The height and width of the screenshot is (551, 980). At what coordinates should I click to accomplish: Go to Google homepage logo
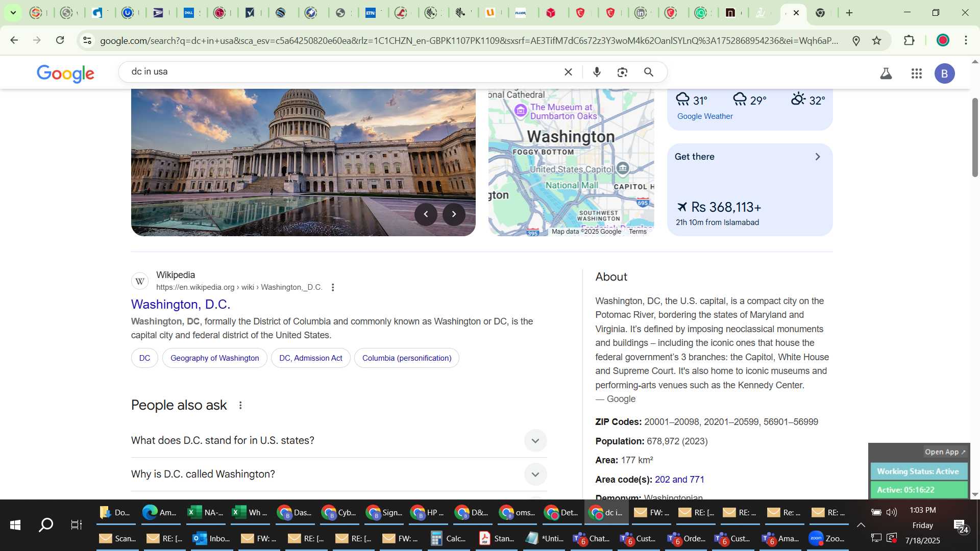click(65, 73)
